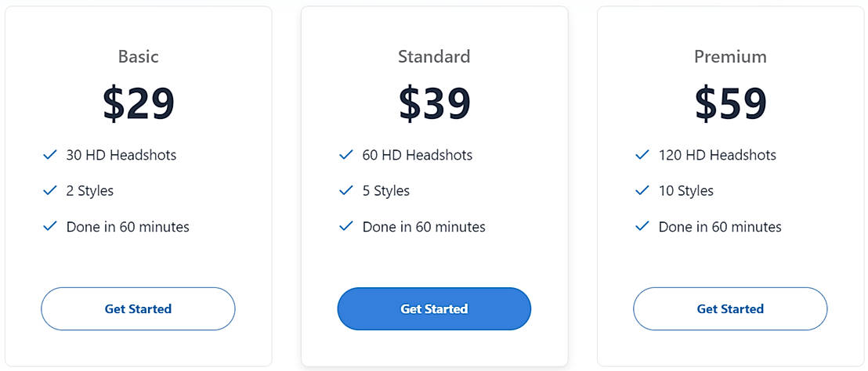Click checkmark beside 2 Styles
Viewport: 868px width, 371px height.
tap(50, 190)
